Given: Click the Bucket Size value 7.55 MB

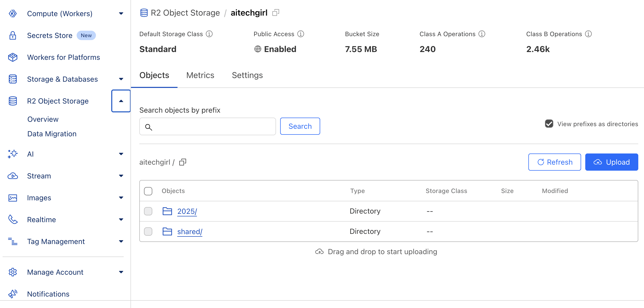Looking at the screenshot, I should [361, 49].
